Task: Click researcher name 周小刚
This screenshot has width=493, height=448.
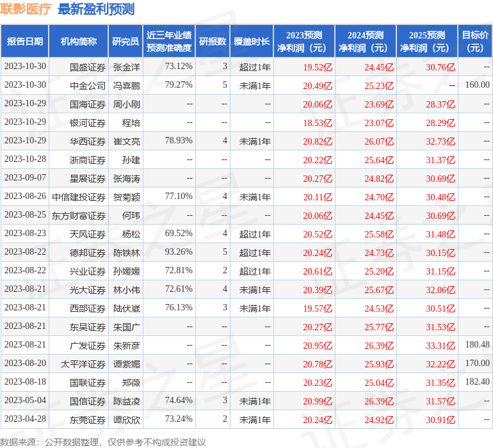Action: 126,104
